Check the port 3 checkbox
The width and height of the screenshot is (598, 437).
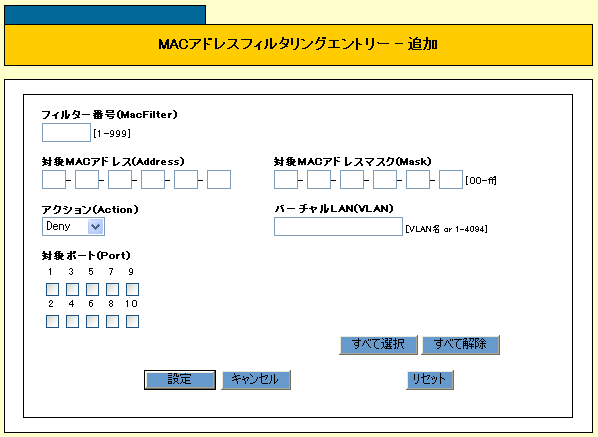pyautogui.click(x=72, y=289)
